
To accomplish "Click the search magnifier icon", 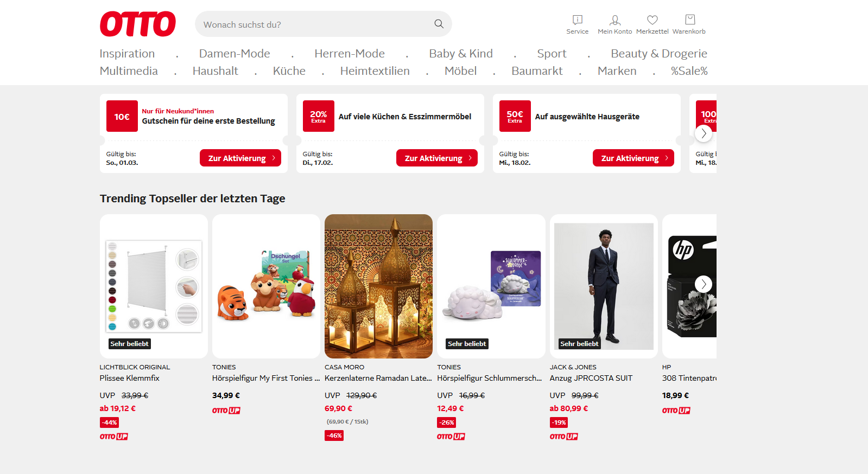I will point(439,24).
